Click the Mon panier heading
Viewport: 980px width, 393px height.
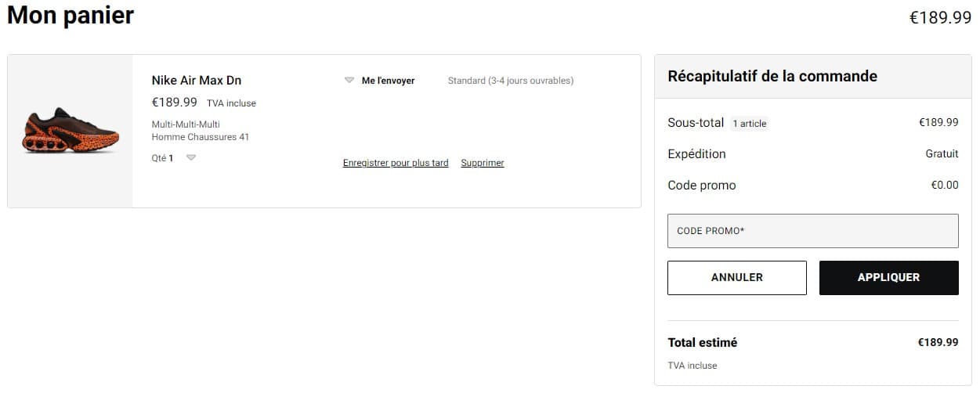[71, 16]
